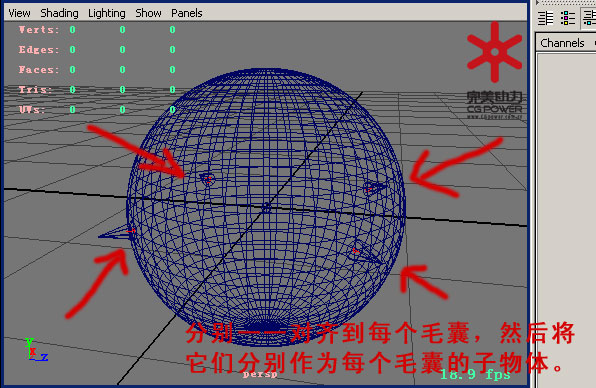Show the Layer Editor only icon

point(567,18)
